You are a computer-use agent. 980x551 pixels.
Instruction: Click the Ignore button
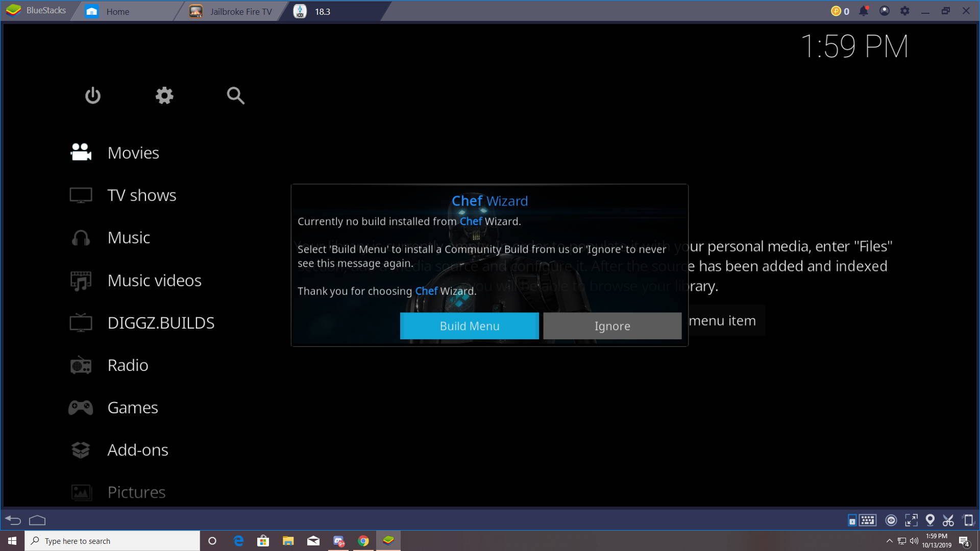[x=612, y=326]
